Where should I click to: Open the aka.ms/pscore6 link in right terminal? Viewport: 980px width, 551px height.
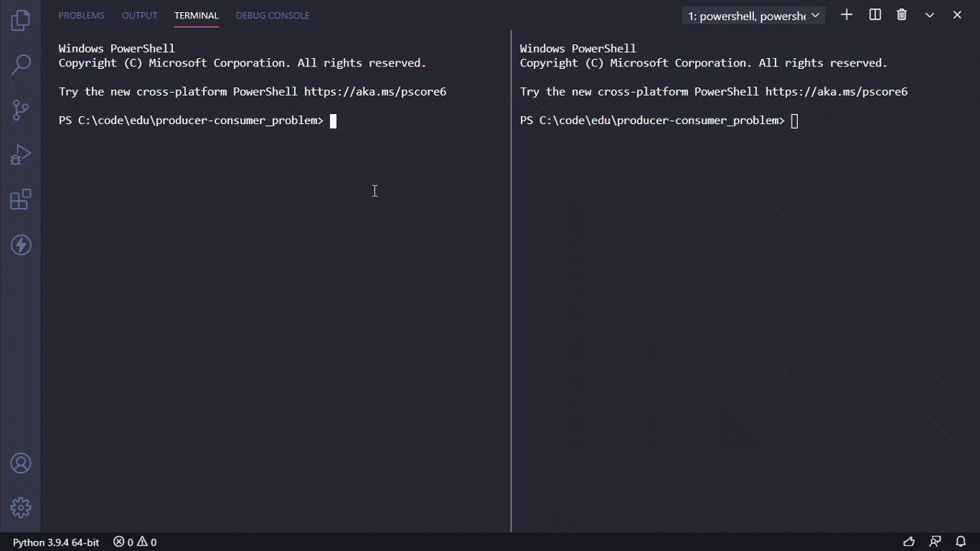[x=836, y=92]
